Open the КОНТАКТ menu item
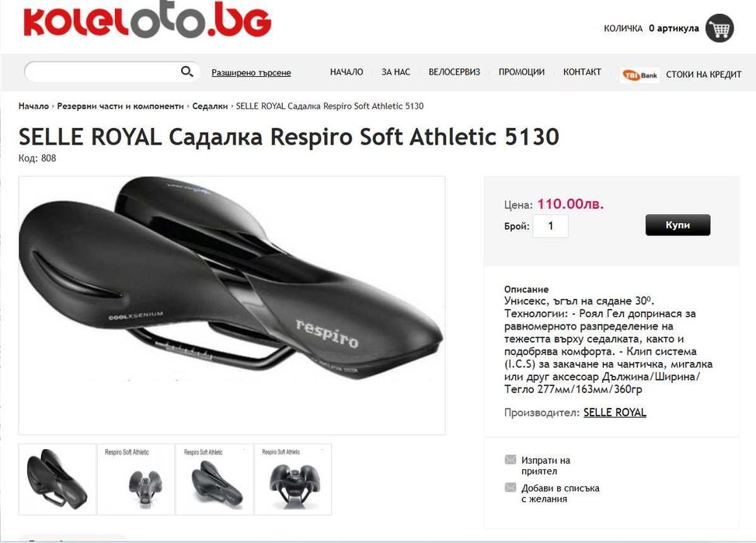Screen dimensions: 756x543 582,71
